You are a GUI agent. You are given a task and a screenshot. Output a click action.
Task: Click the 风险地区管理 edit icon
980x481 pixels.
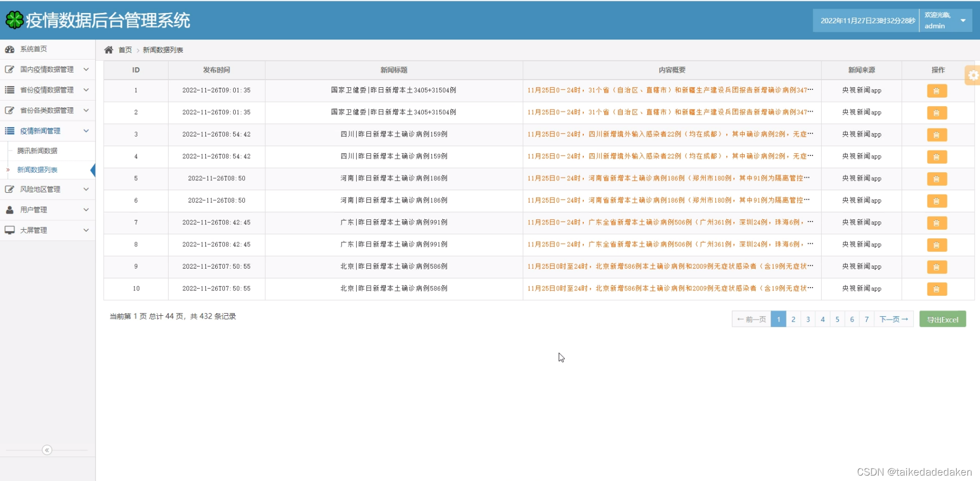pyautogui.click(x=10, y=190)
